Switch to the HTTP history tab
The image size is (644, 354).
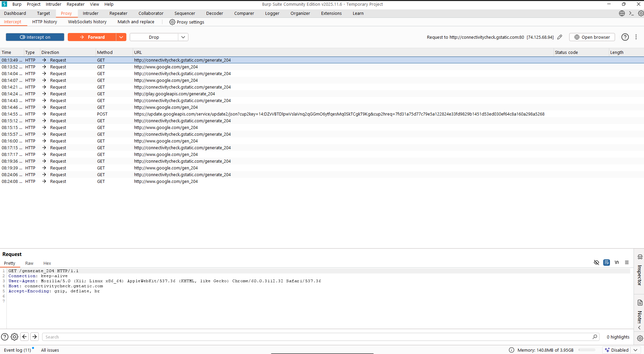tap(44, 22)
